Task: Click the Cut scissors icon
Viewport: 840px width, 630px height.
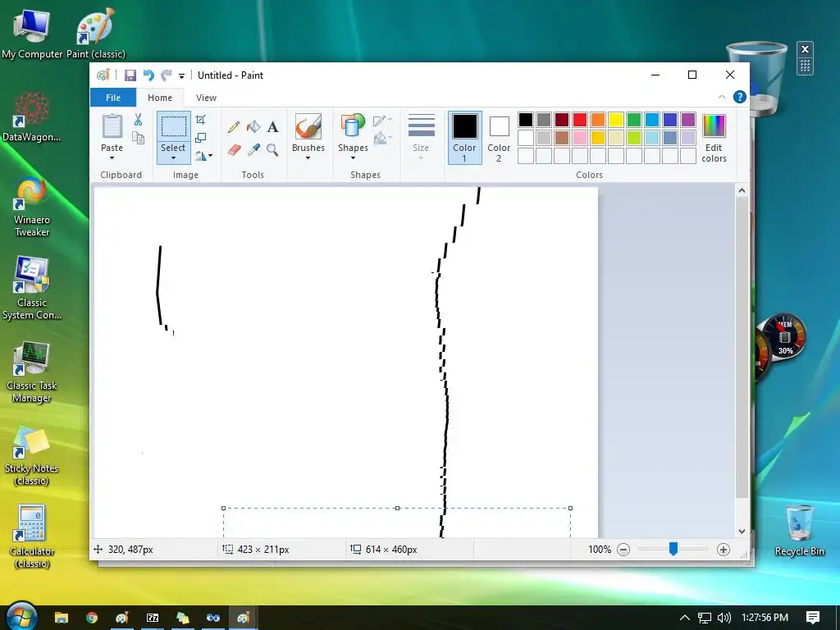Action: click(138, 120)
